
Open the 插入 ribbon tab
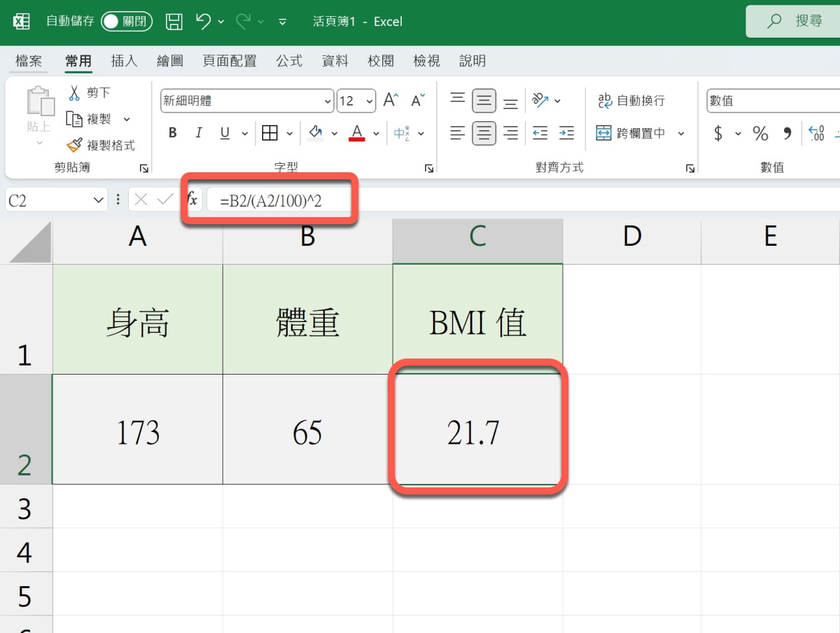click(124, 62)
